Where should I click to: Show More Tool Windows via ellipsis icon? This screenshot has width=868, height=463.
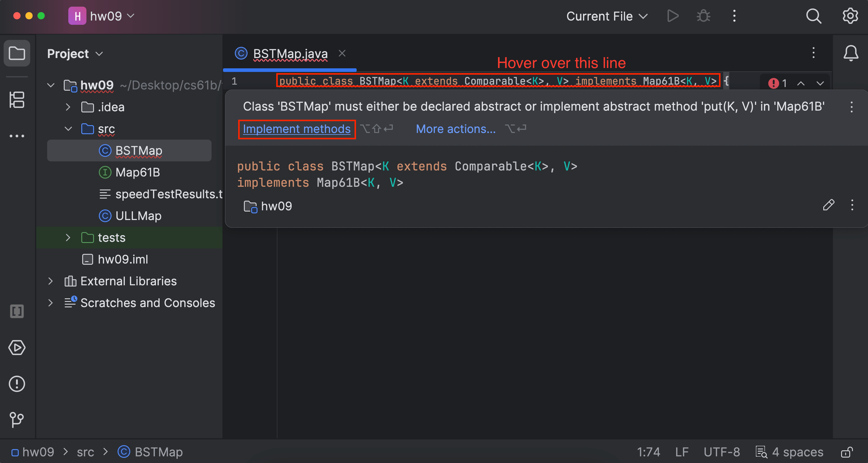tap(17, 136)
